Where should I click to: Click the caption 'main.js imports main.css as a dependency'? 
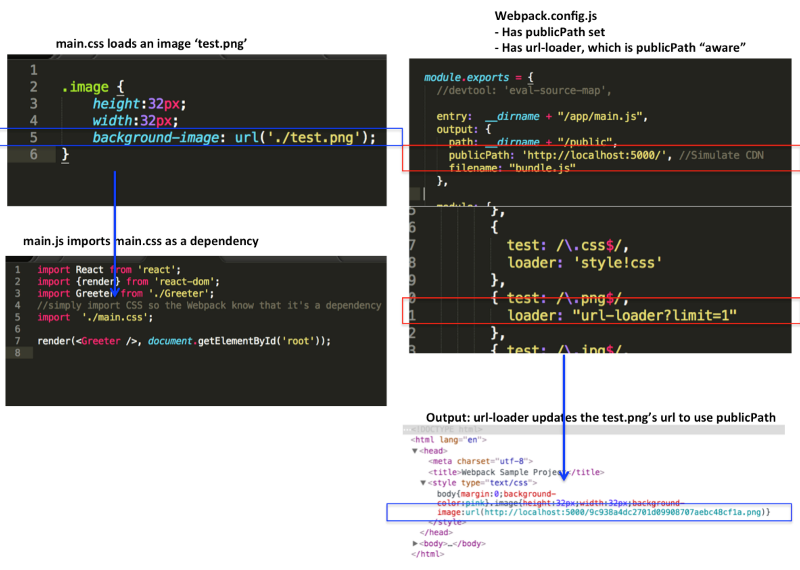(x=141, y=241)
